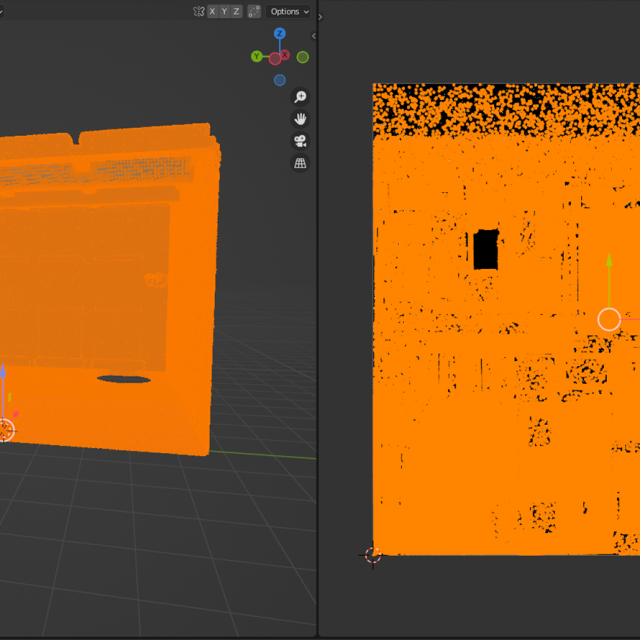Click the red X axis on navigation gizmo
Image resolution: width=640 pixels, height=640 pixels.
pyautogui.click(x=285, y=56)
